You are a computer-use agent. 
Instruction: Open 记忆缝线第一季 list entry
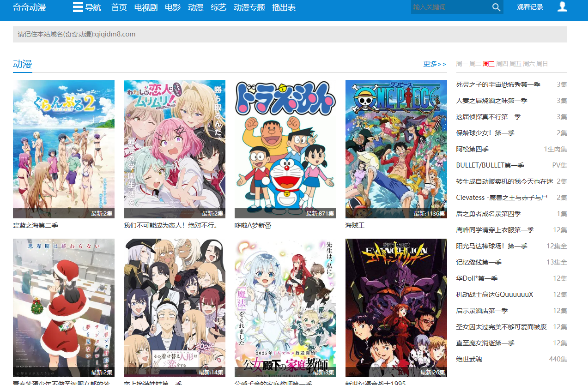click(x=479, y=262)
